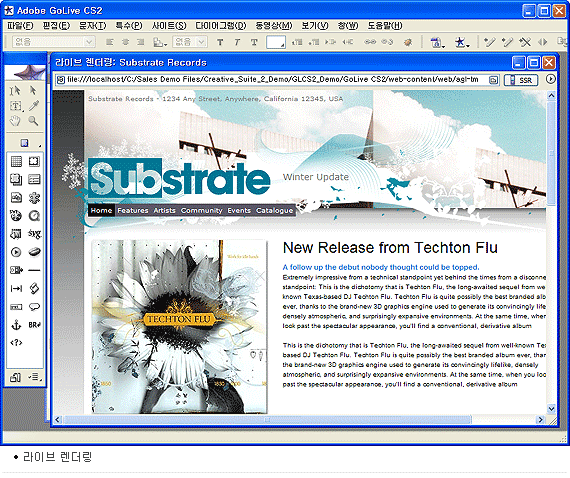Open the 사이트(S) menu
The height and width of the screenshot is (478, 570).
(169, 25)
